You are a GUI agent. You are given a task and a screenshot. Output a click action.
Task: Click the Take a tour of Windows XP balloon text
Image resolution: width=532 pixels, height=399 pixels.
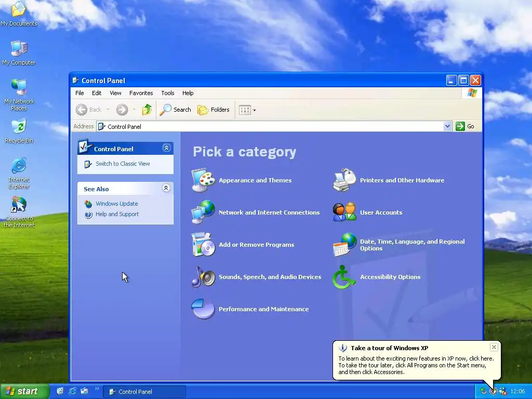[390, 348]
